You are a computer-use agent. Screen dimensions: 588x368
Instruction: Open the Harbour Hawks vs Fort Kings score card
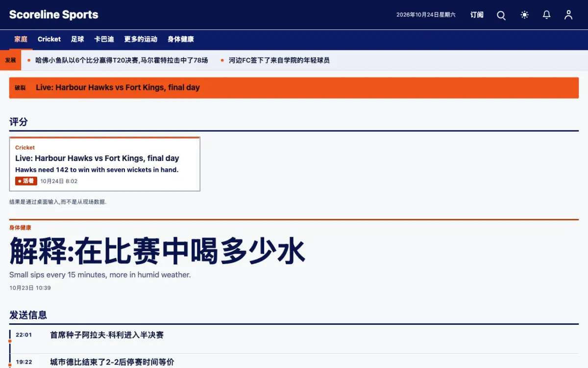click(104, 164)
